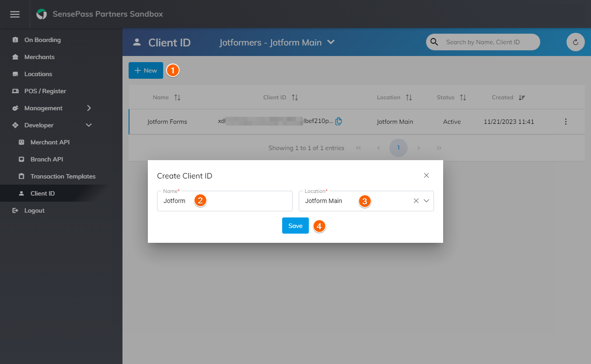Click the Management sidebar icon
The height and width of the screenshot is (364, 591).
coord(15,108)
